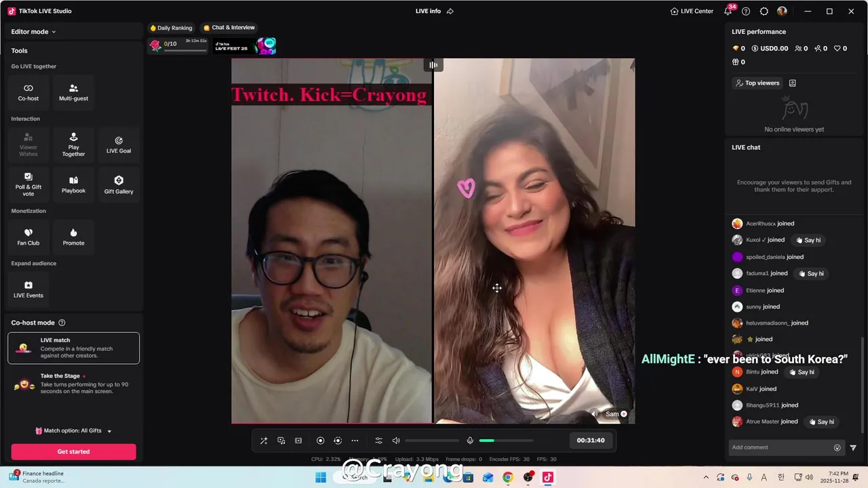868x488 pixels.
Task: Click the audio bars icon above video
Action: 433,65
